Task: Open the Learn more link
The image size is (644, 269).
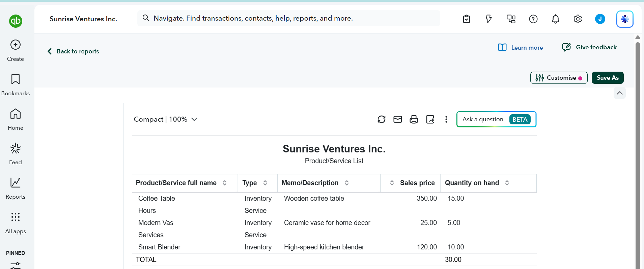Action: 521,48
